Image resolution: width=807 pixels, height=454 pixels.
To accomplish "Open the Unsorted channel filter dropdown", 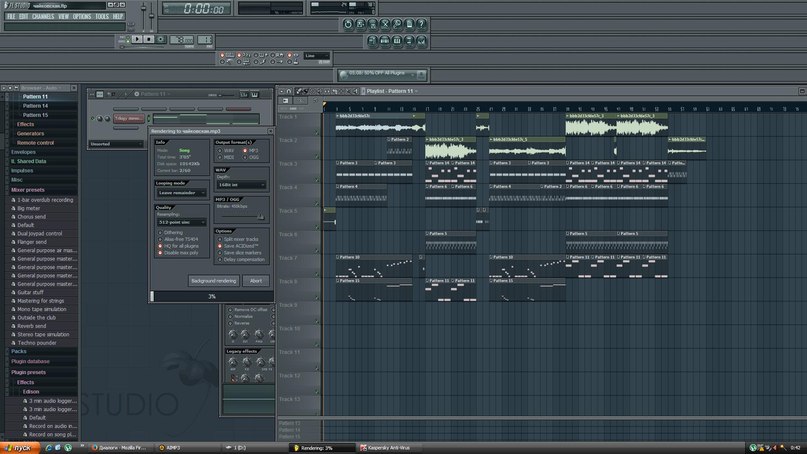I will 116,144.
